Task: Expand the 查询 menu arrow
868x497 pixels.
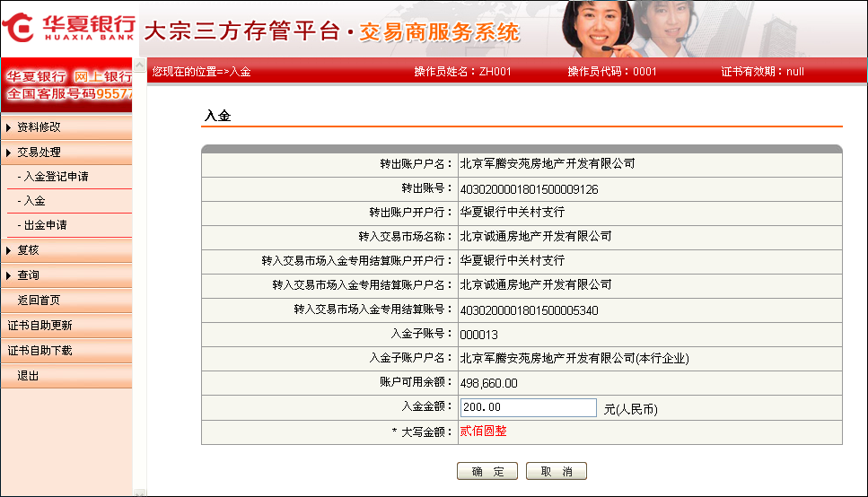Action: (x=8, y=275)
